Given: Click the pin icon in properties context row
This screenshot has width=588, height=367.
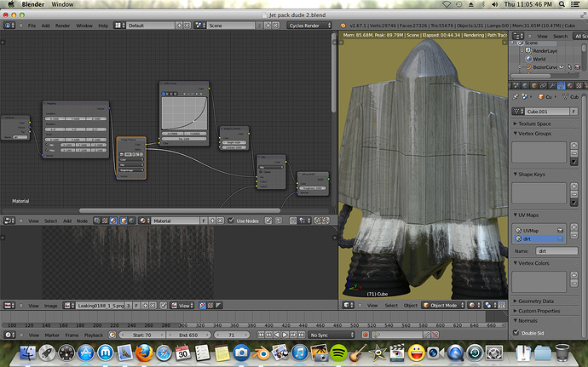Looking at the screenshot, I should click(x=516, y=97).
